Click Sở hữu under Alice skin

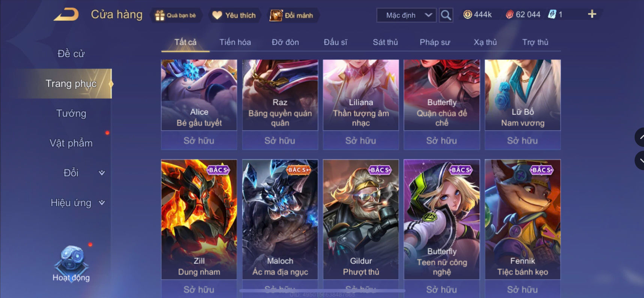pyautogui.click(x=199, y=141)
